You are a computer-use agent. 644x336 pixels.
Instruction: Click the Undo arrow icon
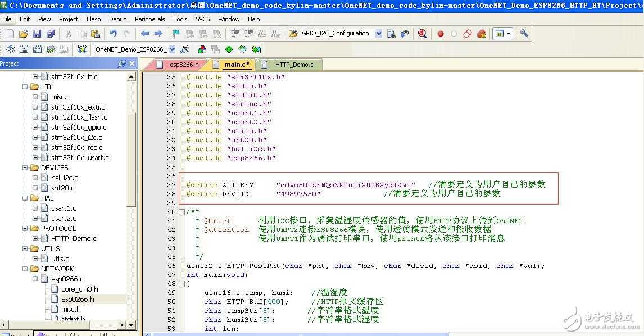point(113,34)
